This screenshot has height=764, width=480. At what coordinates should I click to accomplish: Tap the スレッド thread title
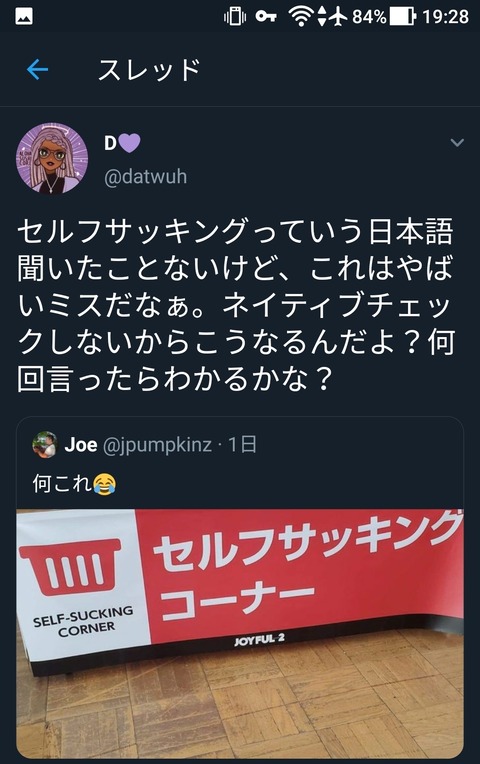[150, 70]
